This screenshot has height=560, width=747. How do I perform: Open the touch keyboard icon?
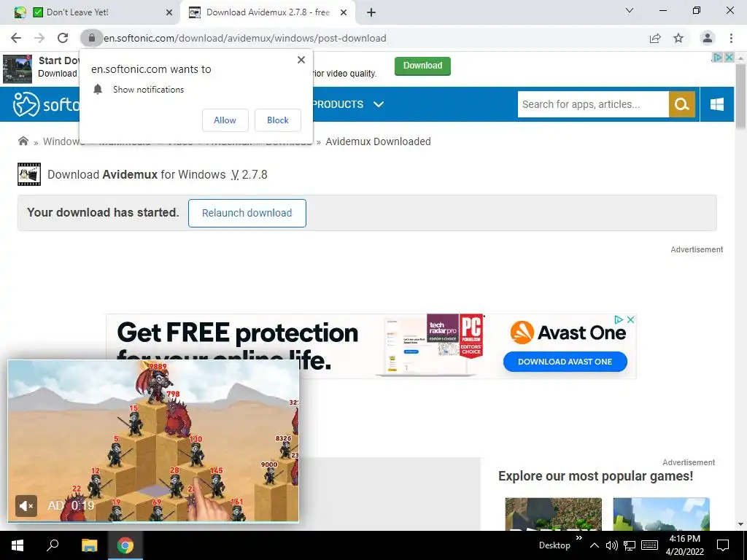(x=649, y=545)
